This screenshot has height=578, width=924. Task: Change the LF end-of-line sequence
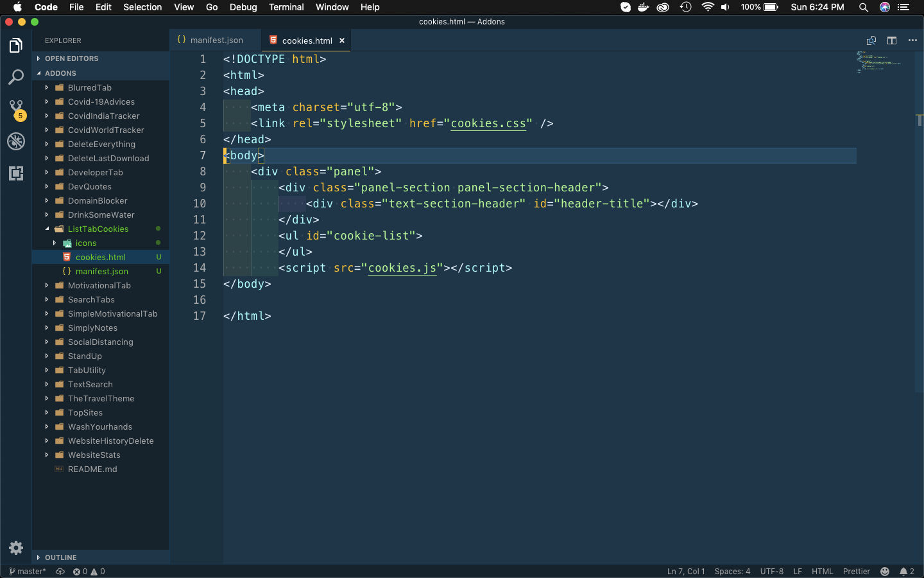(798, 572)
